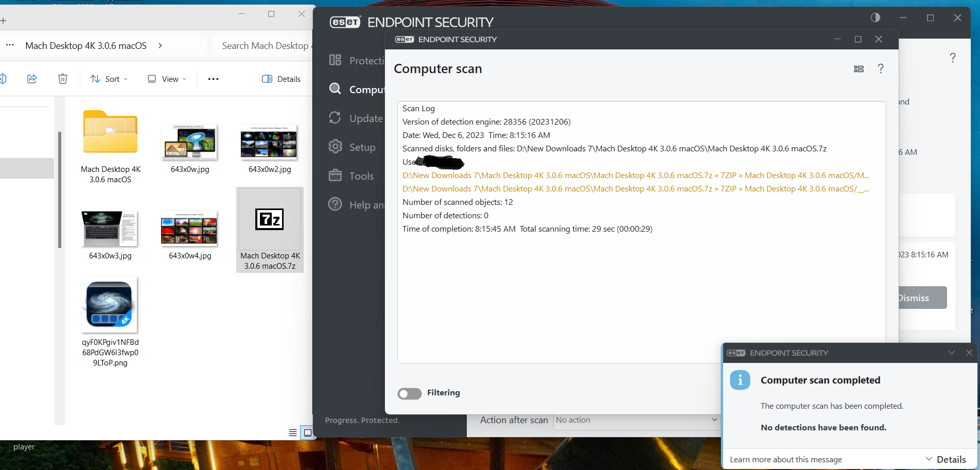Viewport: 980px width, 470px height.
Task: Select the qyF0KPgiv1NFBd PNG file
Action: 110,322
